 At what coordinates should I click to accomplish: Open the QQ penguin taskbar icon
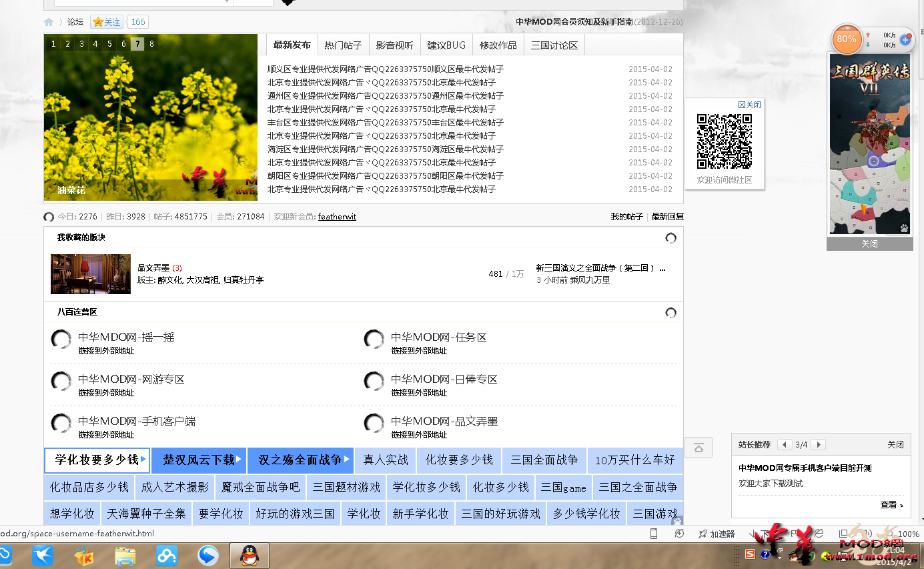pyautogui.click(x=250, y=555)
